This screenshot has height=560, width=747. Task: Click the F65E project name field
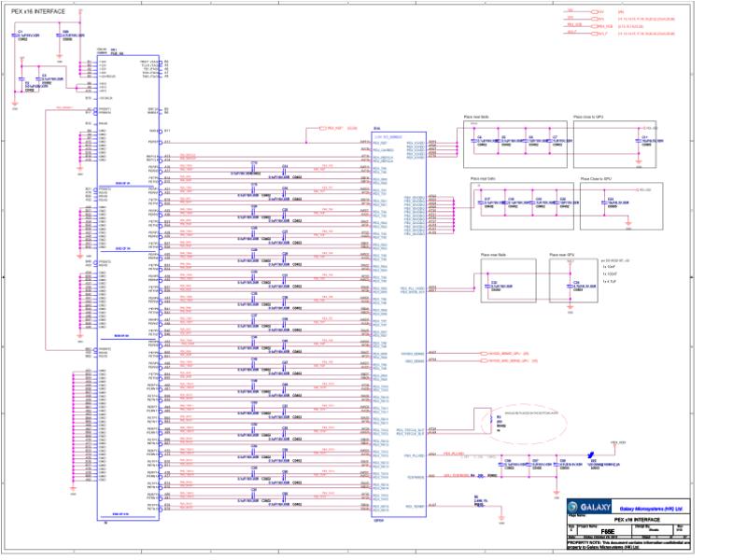(607, 530)
